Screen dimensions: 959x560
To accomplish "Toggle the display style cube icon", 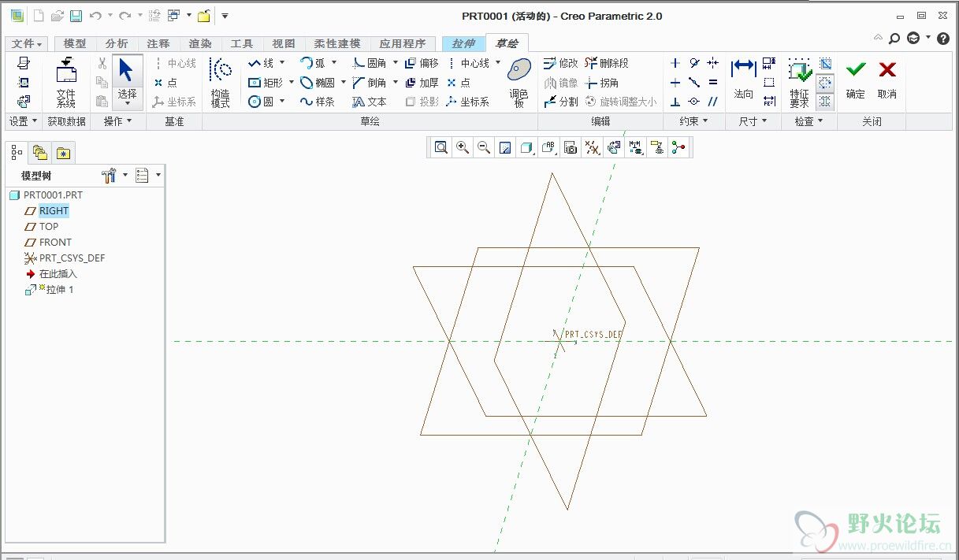I will 526,147.
